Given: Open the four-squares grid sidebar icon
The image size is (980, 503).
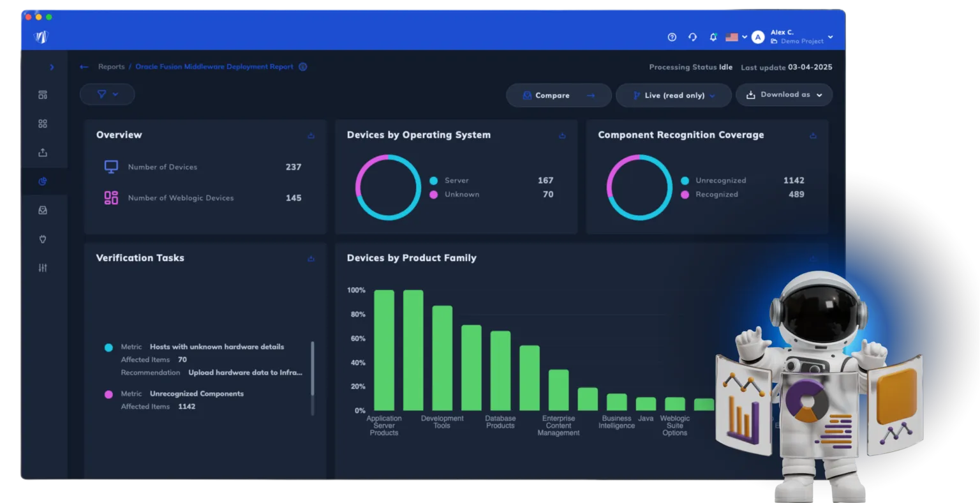Looking at the screenshot, I should point(43,124).
